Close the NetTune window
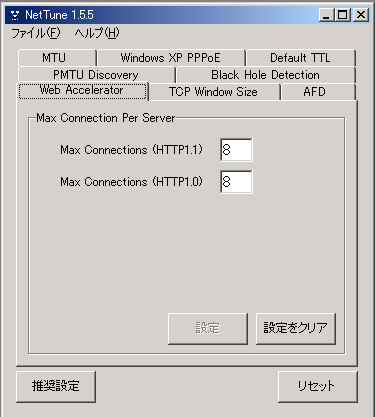The image size is (375, 417). coord(361,15)
